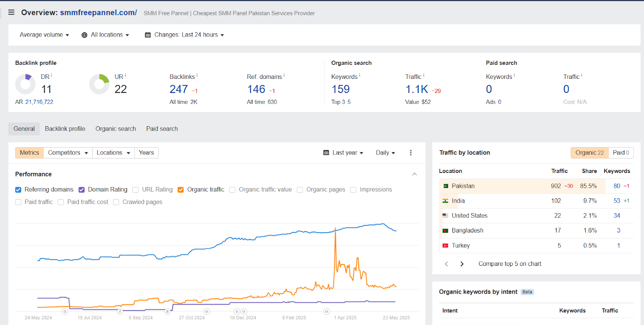Click the paid search Traffic info icon

click(x=582, y=75)
